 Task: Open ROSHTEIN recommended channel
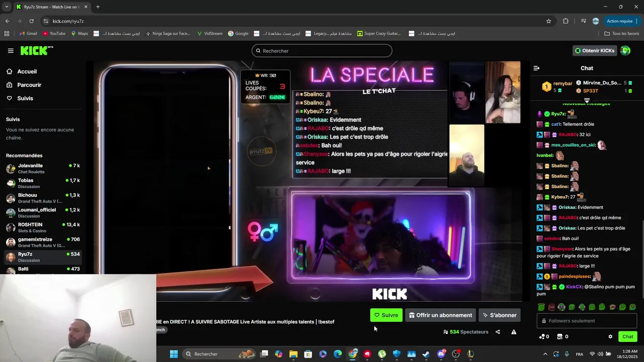(43, 227)
